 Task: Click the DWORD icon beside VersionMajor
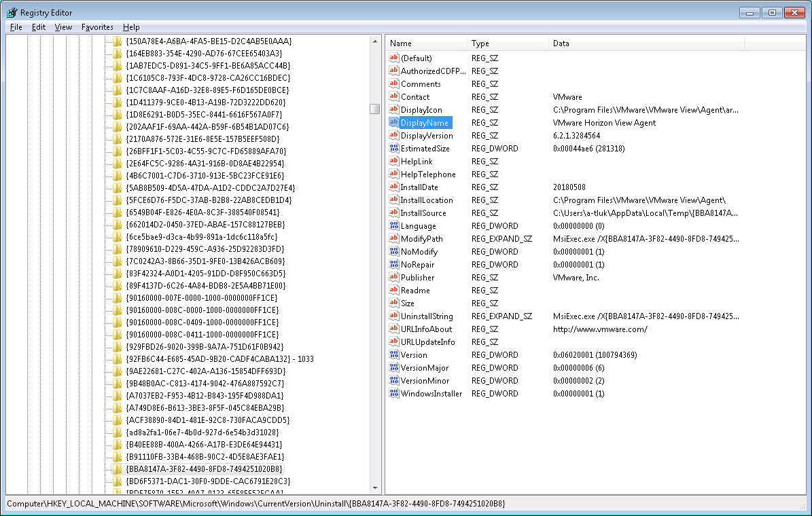(x=394, y=368)
